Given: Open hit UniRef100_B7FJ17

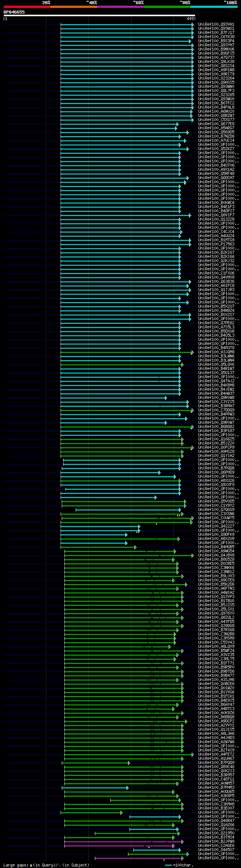Looking at the screenshot, I should point(216,33).
